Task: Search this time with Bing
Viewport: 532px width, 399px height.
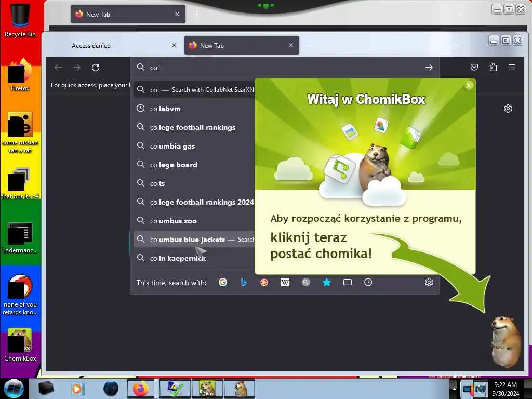Action: coord(244,282)
